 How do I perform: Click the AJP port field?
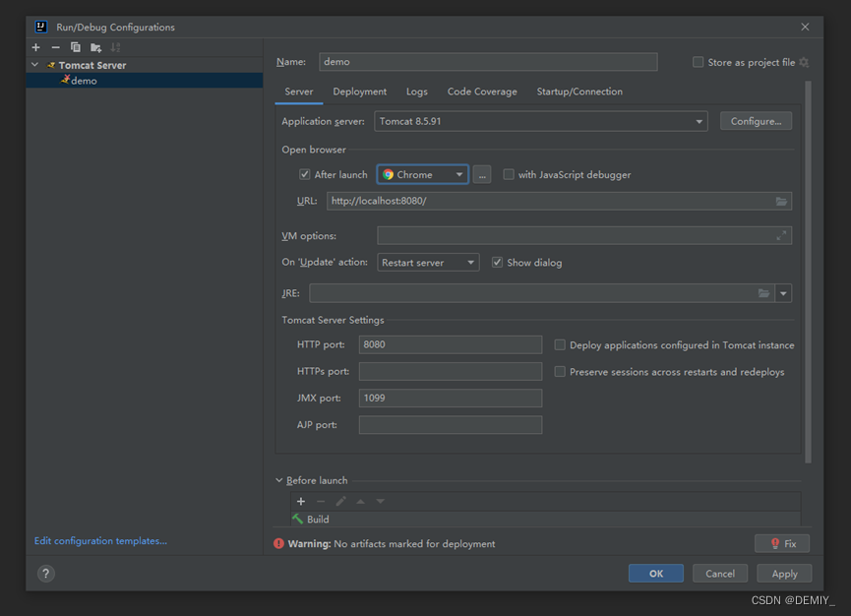[x=450, y=425]
